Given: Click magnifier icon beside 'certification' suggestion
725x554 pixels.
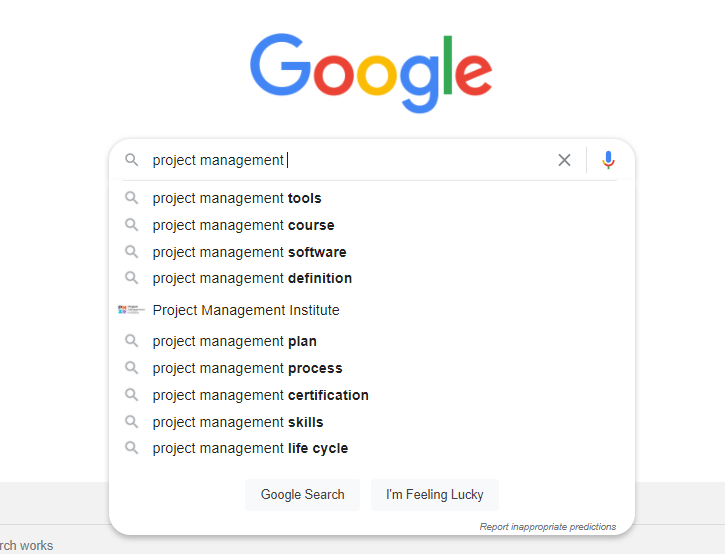Looking at the screenshot, I should tap(131, 395).
